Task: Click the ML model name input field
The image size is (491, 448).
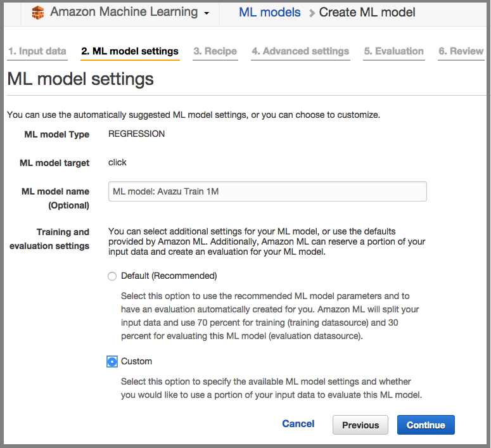Action: (267, 191)
